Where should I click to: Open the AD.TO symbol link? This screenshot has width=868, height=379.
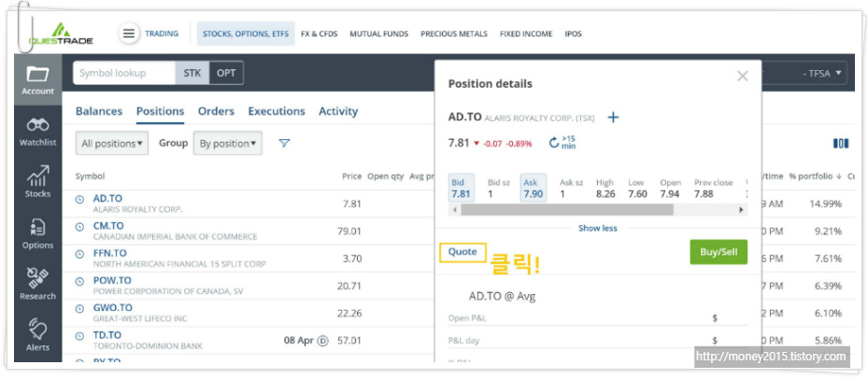(x=107, y=199)
